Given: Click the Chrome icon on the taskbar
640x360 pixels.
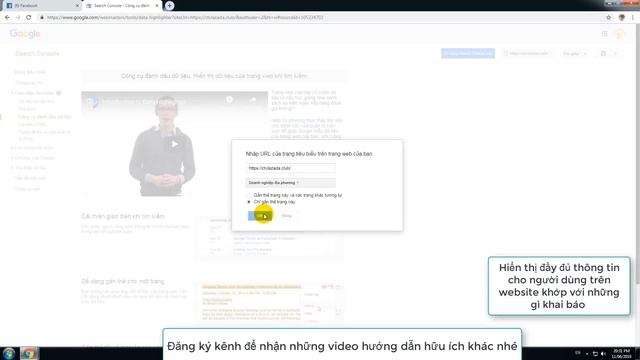Looking at the screenshot, I should (x=29, y=353).
